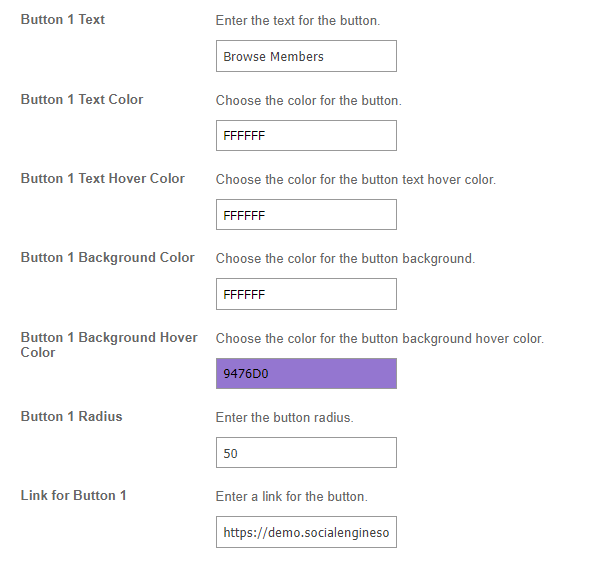Click the "Enter the button radius" description
Screen dimensions: 607x562
tap(284, 417)
